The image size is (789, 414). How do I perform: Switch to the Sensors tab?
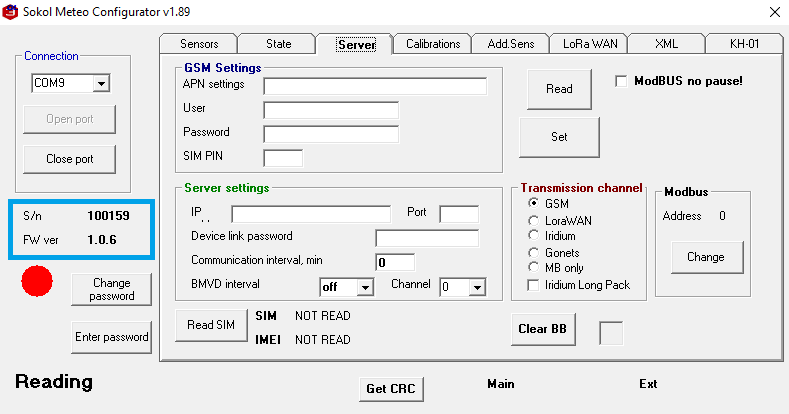pos(199,44)
